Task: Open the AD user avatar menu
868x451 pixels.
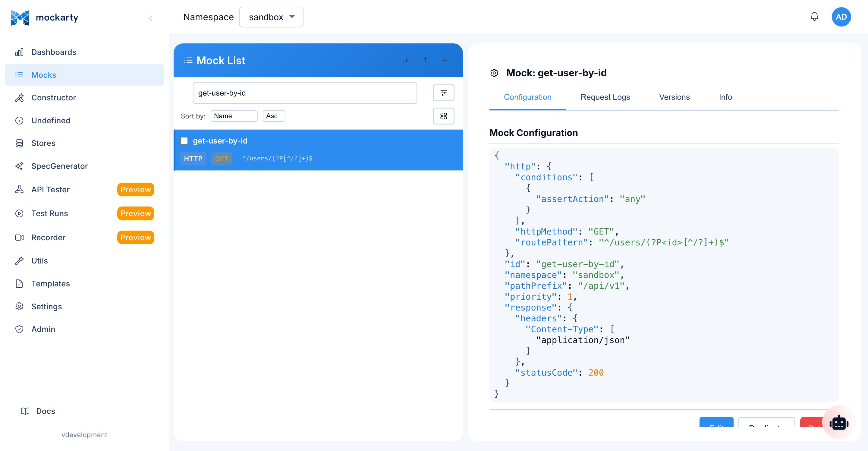Action: (x=841, y=17)
